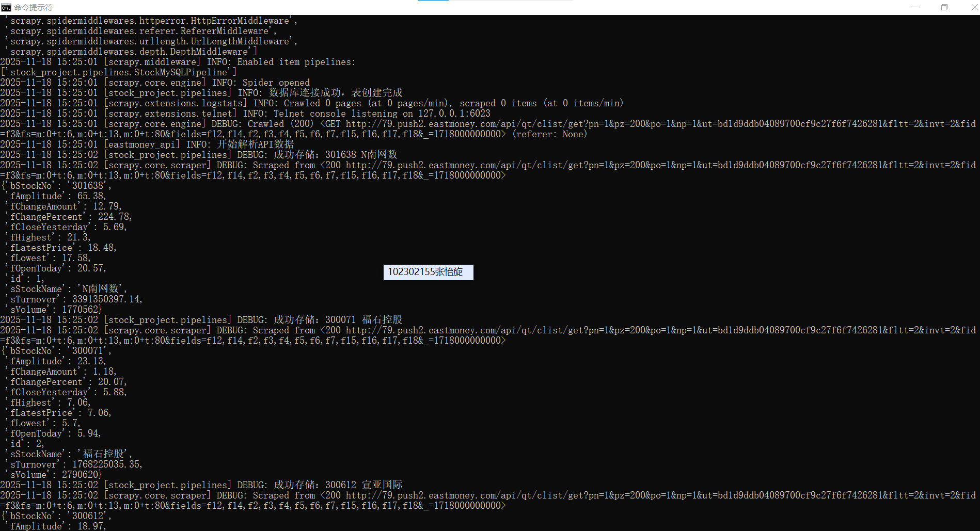980x531 pixels.
Task: Click the 'fCloseYesterday': 5.69 entry
Action: point(66,227)
